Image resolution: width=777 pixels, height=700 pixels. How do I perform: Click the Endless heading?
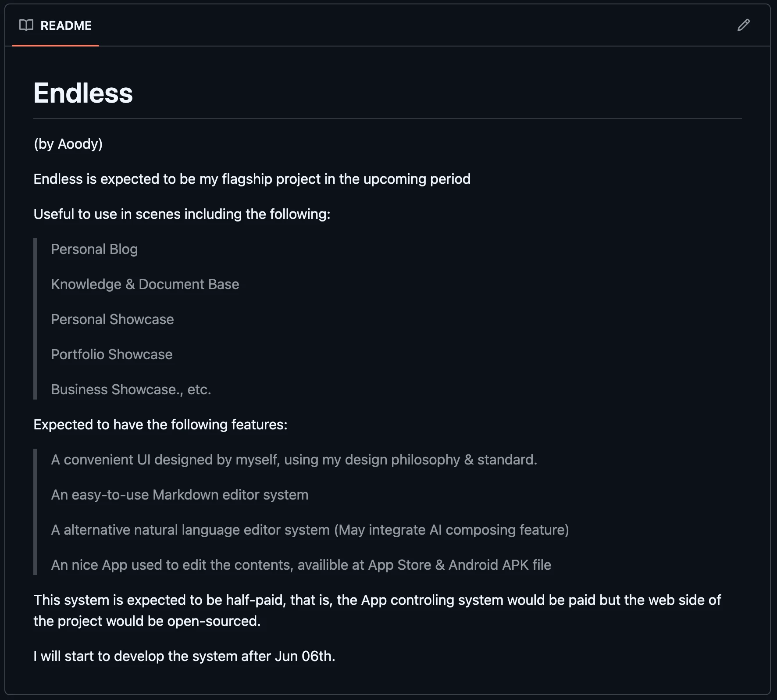(x=83, y=93)
